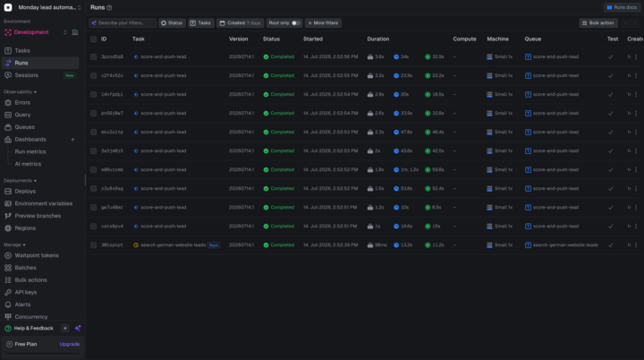Click the Duration column header
The width and height of the screenshot is (644, 360).
378,39
